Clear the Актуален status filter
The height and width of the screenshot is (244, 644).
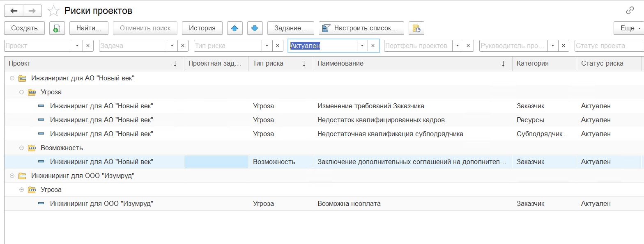pos(373,46)
